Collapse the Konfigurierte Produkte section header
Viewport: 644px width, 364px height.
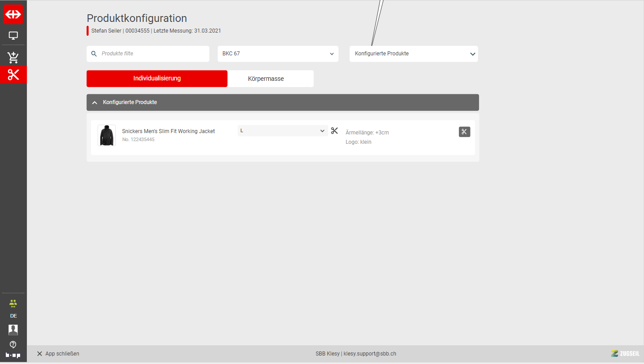coord(282,102)
